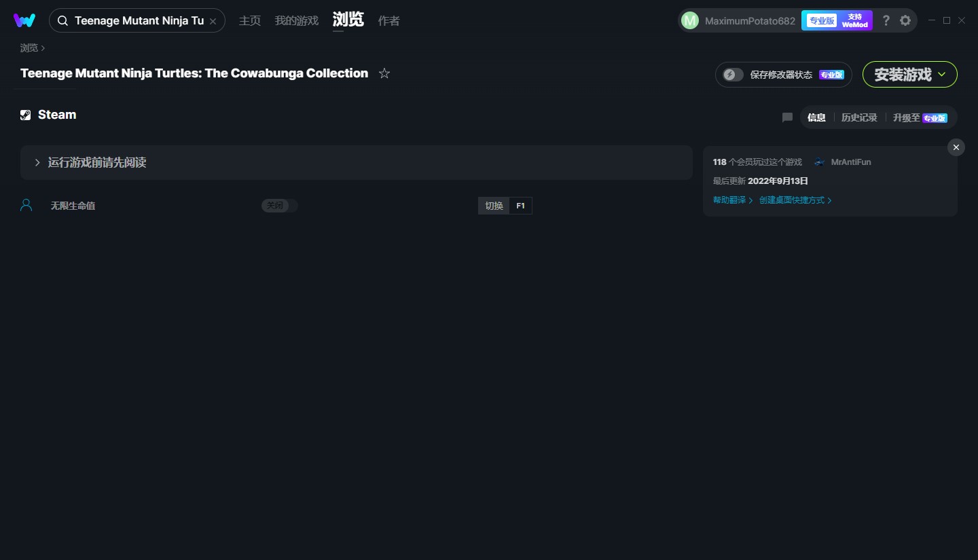Toggle 保存修改器状态 switch

click(733, 75)
